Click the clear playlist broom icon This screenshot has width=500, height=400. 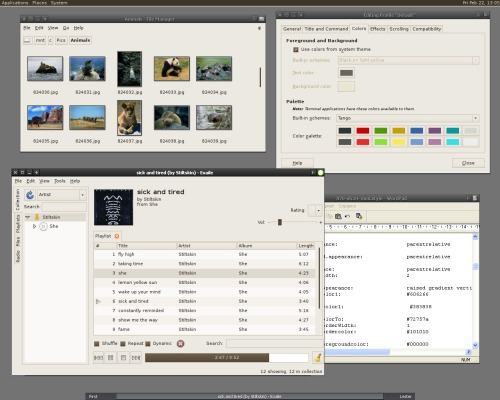(x=318, y=358)
